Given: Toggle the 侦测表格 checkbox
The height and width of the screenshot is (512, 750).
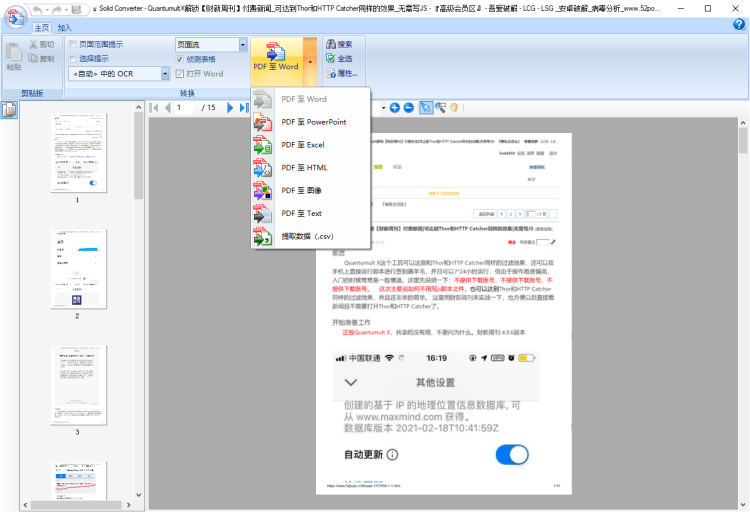Looking at the screenshot, I should [180, 59].
